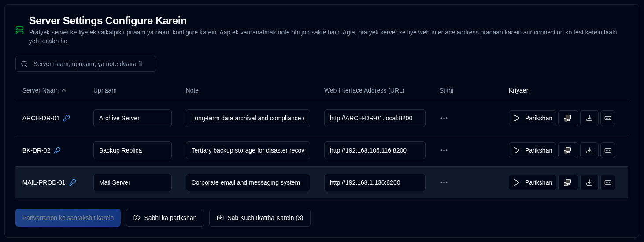Click Sabhi ka parikshan button

pos(165,218)
